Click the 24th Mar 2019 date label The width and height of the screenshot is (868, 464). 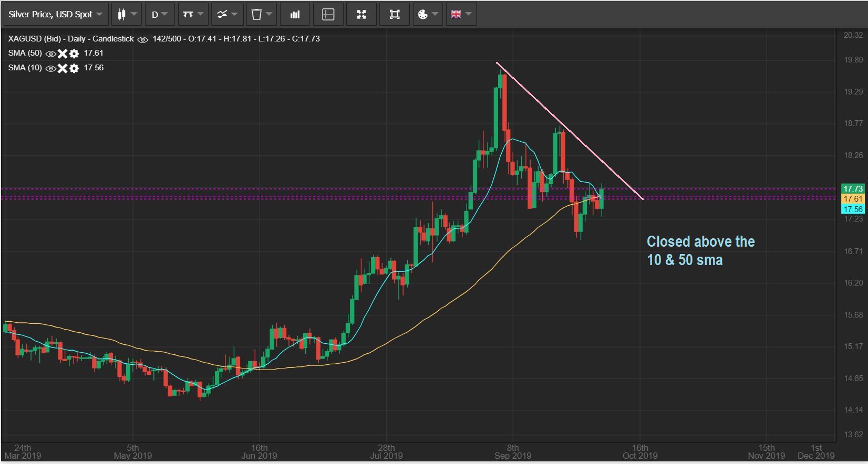(x=23, y=452)
